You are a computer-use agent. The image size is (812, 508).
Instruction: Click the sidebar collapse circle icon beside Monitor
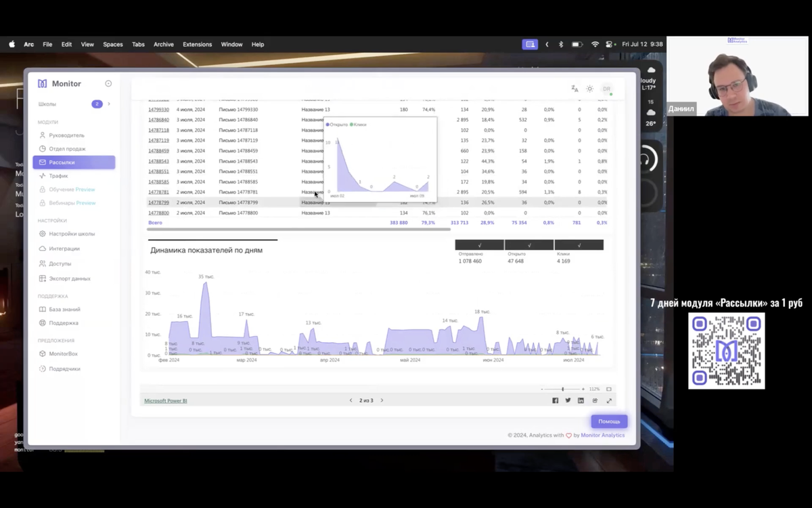click(108, 83)
